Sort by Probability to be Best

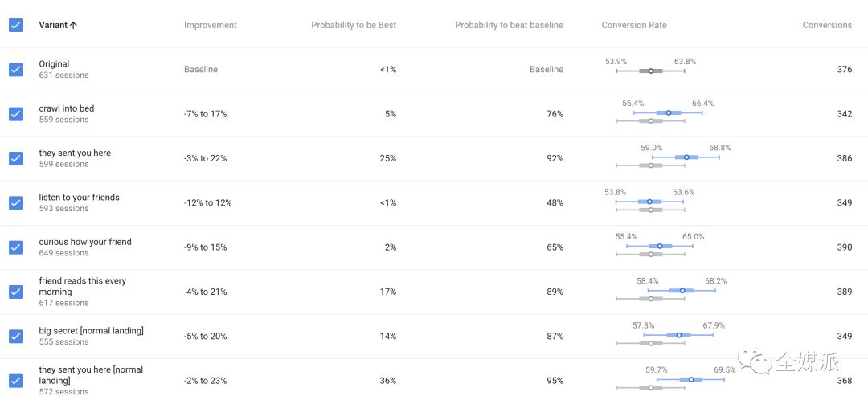click(354, 25)
